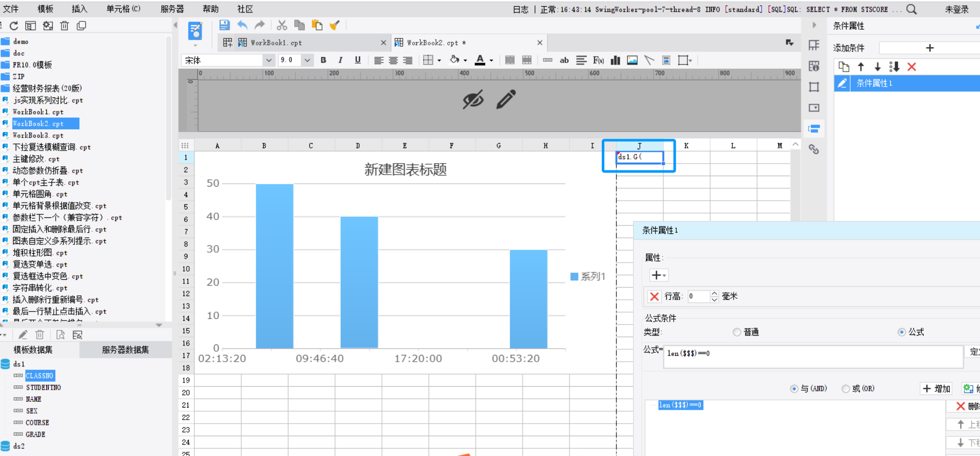Cut selection with the scissors icon

pyautogui.click(x=282, y=25)
